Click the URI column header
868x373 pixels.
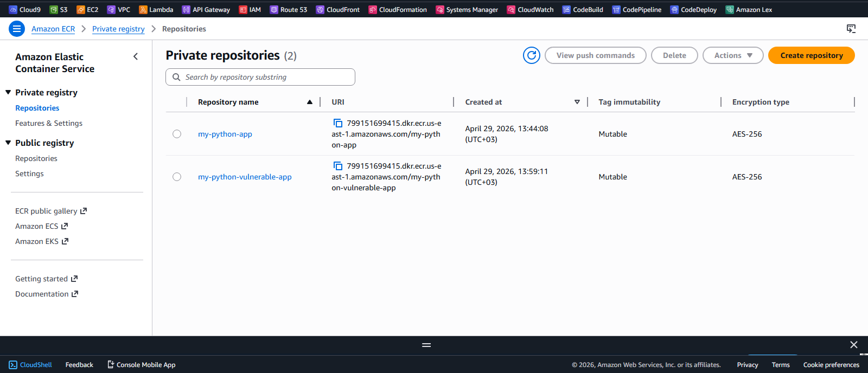click(338, 102)
